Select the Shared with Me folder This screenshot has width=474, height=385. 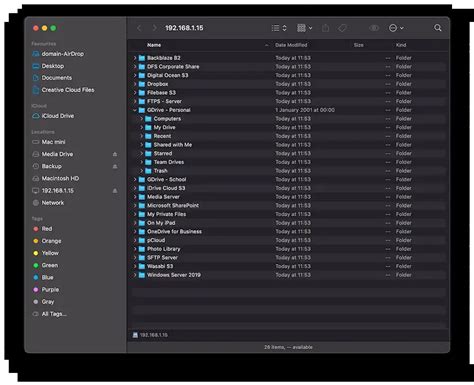(288, 145)
